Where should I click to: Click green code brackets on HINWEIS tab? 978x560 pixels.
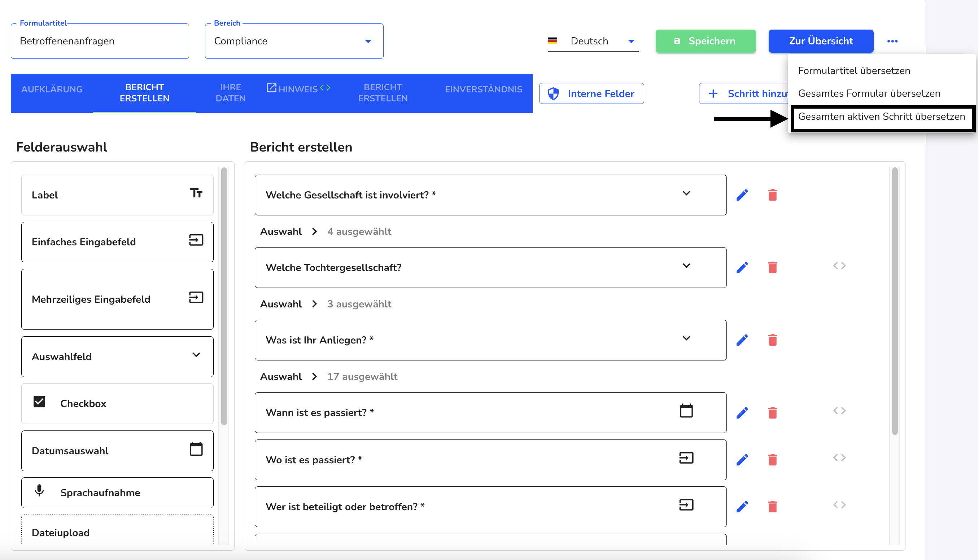click(x=325, y=88)
